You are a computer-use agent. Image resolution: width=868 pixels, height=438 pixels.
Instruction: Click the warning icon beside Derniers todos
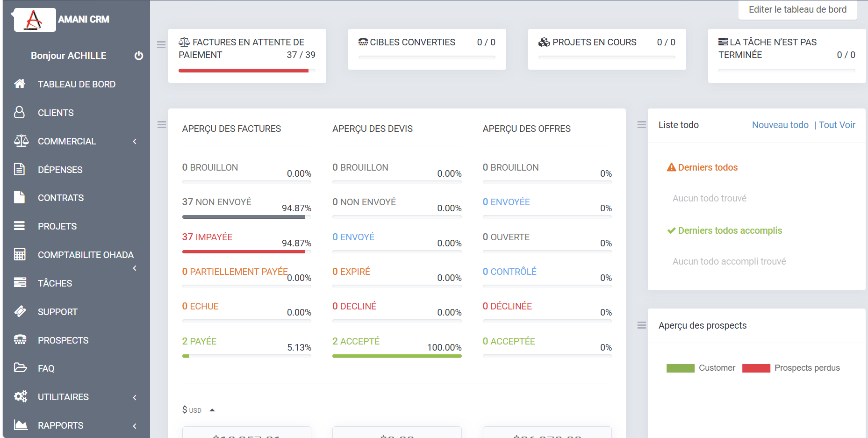[x=672, y=167]
